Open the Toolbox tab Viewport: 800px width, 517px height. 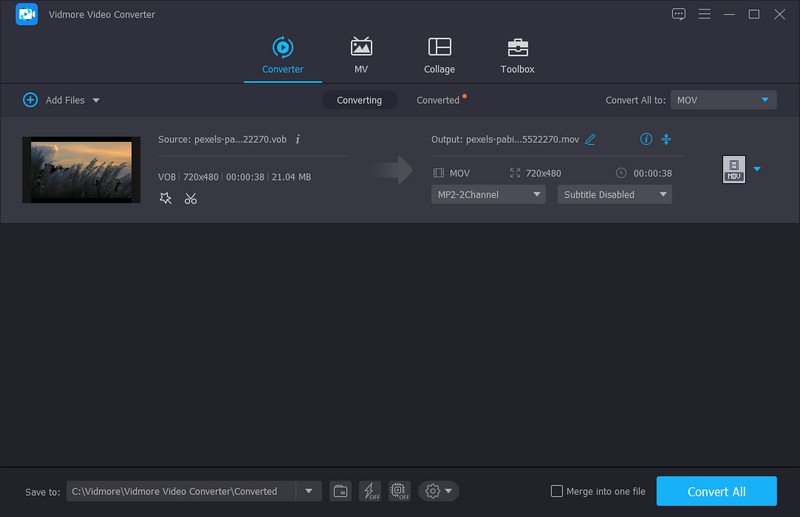pos(517,55)
